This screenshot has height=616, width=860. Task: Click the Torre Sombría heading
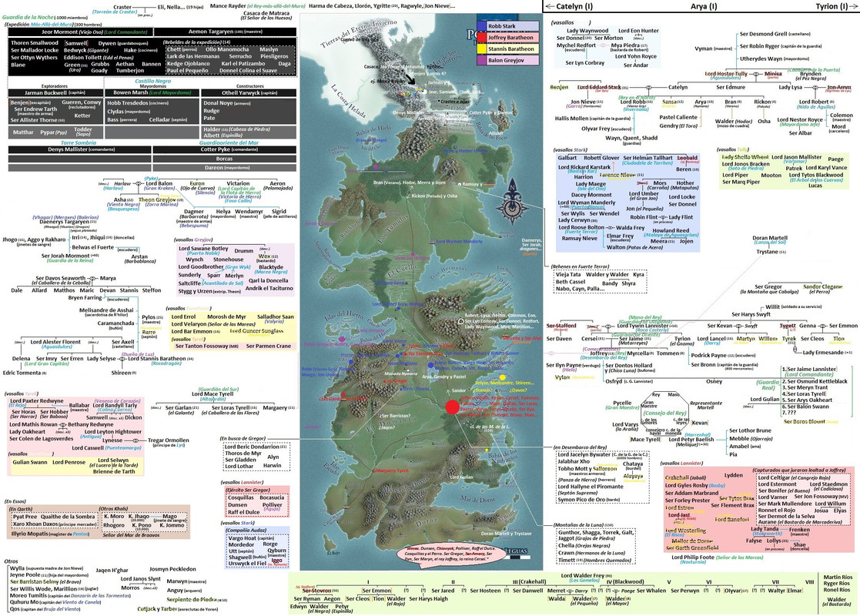[79, 142]
